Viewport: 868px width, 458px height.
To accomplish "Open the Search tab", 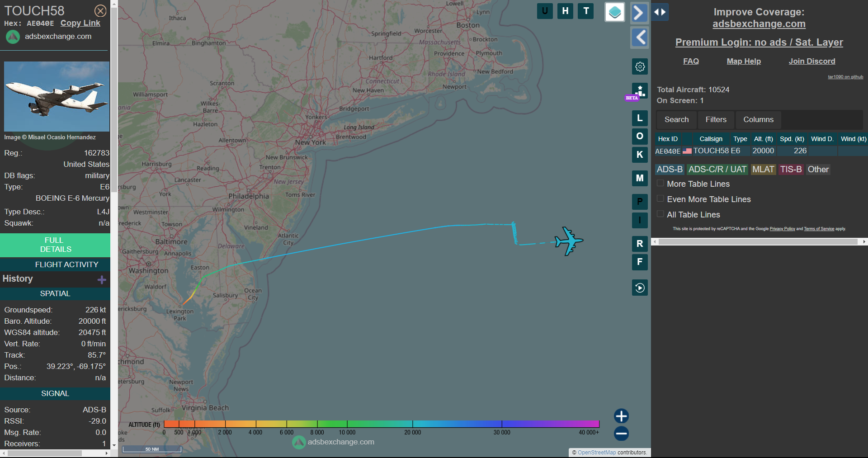I will 676,120.
